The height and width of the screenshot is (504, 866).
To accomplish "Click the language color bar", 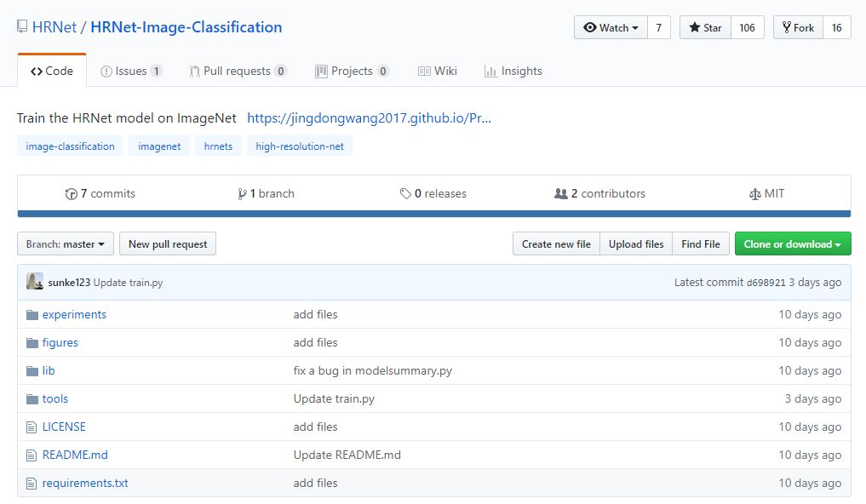I will tap(433, 214).
